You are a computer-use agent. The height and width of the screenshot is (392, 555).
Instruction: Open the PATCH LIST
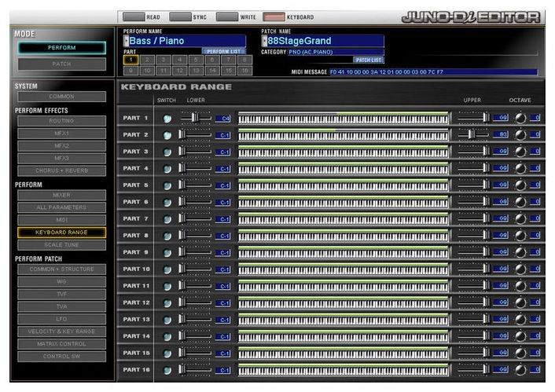(369, 60)
